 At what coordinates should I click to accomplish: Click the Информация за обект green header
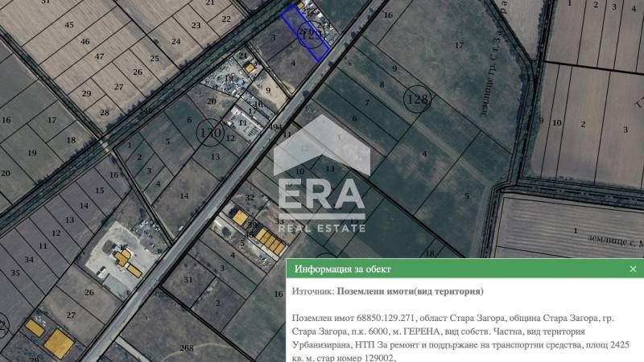[465, 269]
